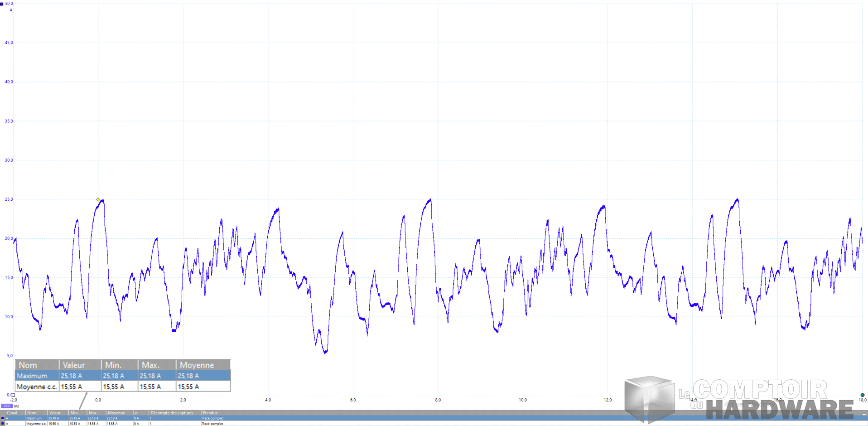Click the x1.0 time zoom factor box
The image size is (868, 426).
coord(6,406)
